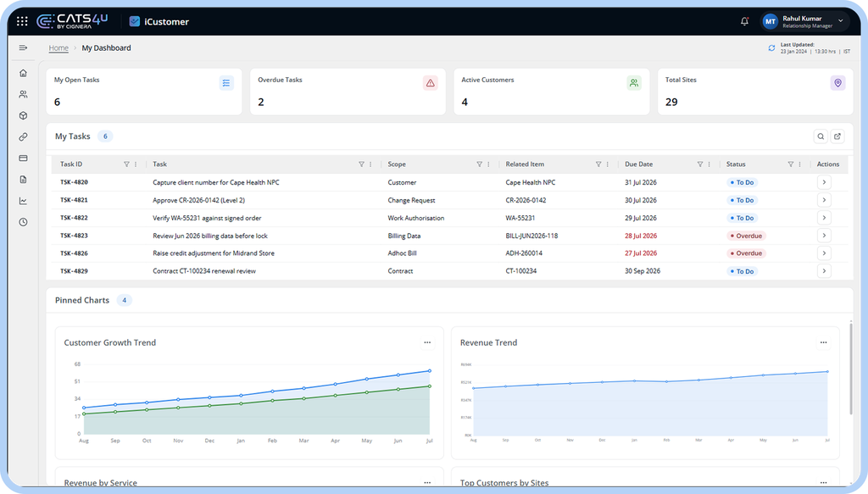This screenshot has width=868, height=494.
Task: Open task TSK-4820 with its arrow button
Action: click(824, 182)
